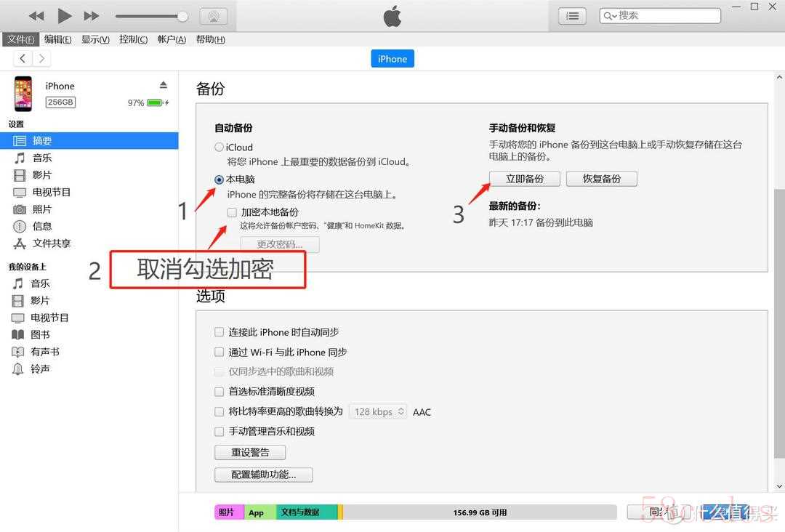Click the 立即备份 button
Viewport: 785px width, 532px height.
[x=525, y=179]
